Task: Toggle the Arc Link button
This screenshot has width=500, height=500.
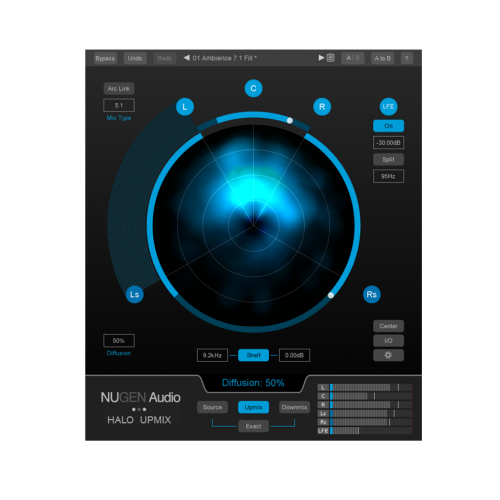Action: click(x=119, y=89)
